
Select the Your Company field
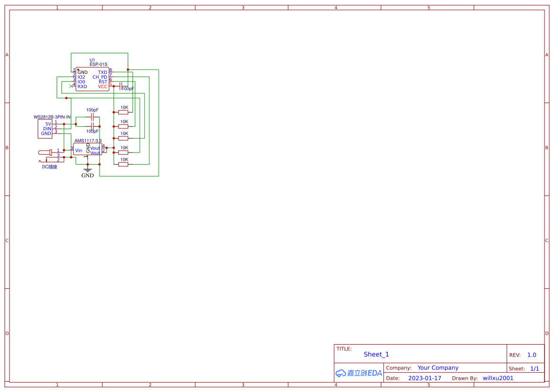[x=438, y=368]
